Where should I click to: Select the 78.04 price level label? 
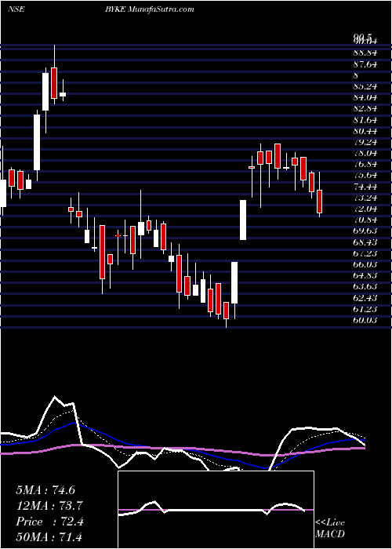pos(365,154)
